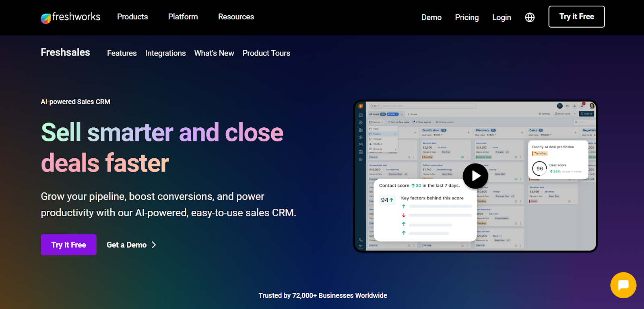Open the Pipeline view dropdown in preview
The image size is (644, 309).
pos(376,122)
